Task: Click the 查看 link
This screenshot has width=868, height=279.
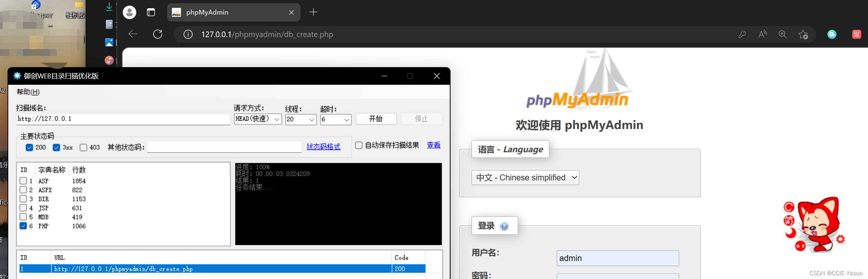Action: point(434,145)
